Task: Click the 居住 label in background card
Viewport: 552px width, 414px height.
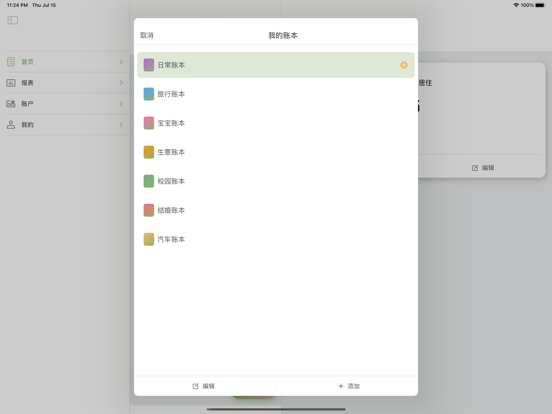Action: coord(425,83)
